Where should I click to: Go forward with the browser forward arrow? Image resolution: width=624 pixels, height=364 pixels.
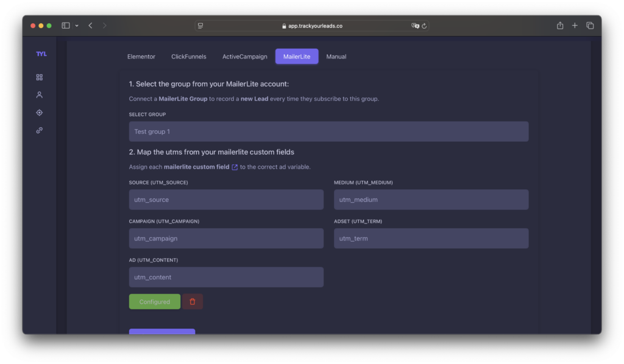105,26
